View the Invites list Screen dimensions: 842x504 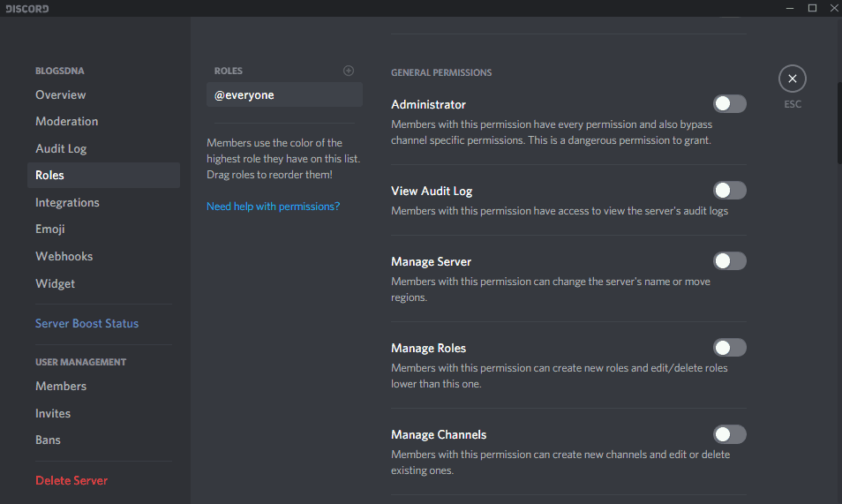[x=103, y=413]
